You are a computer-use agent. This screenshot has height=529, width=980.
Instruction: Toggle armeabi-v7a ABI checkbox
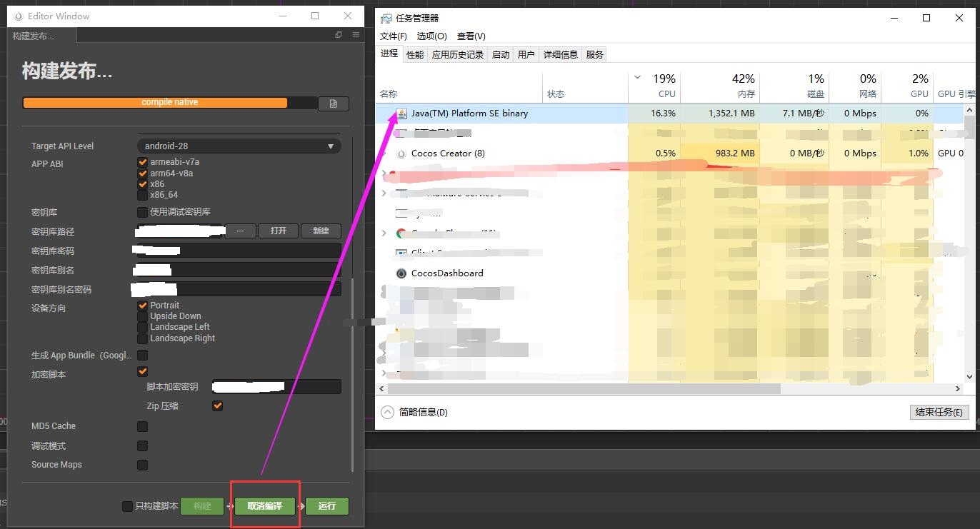click(x=143, y=162)
